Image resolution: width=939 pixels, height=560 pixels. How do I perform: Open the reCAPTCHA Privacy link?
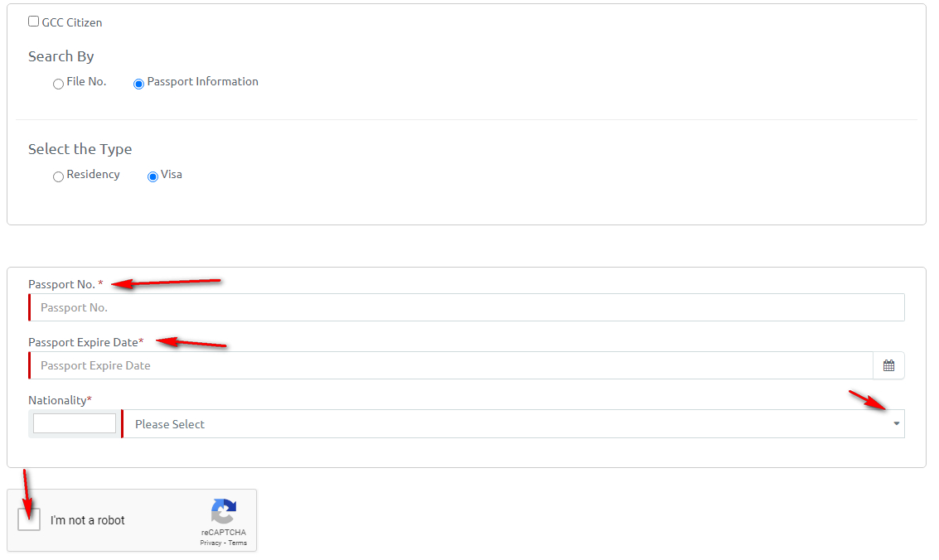tap(211, 543)
